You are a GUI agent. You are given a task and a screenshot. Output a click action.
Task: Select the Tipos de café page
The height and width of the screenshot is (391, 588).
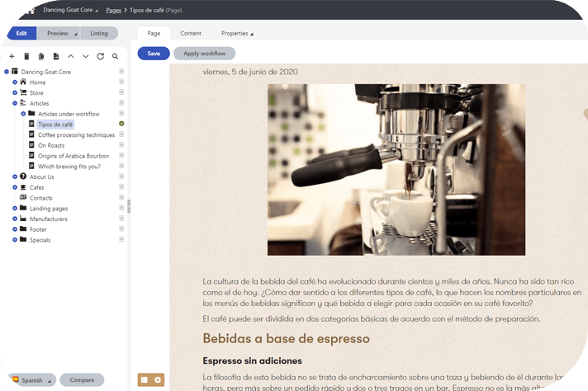(x=55, y=124)
